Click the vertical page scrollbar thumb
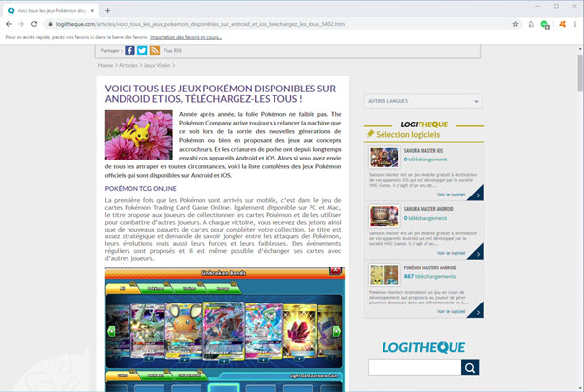The height and width of the screenshot is (392, 584). [580, 73]
